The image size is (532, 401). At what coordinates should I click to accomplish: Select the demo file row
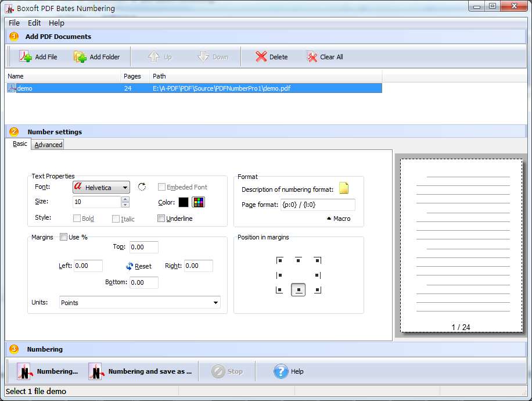coord(194,88)
